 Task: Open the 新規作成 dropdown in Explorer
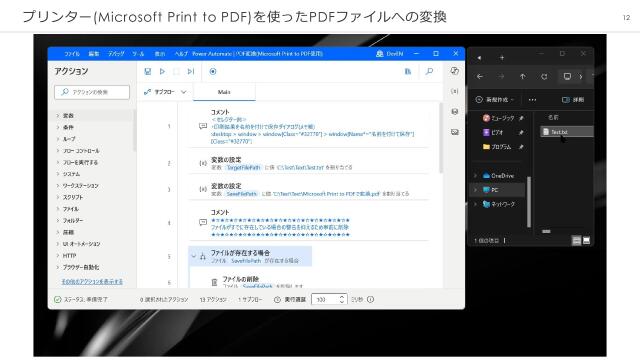495,100
